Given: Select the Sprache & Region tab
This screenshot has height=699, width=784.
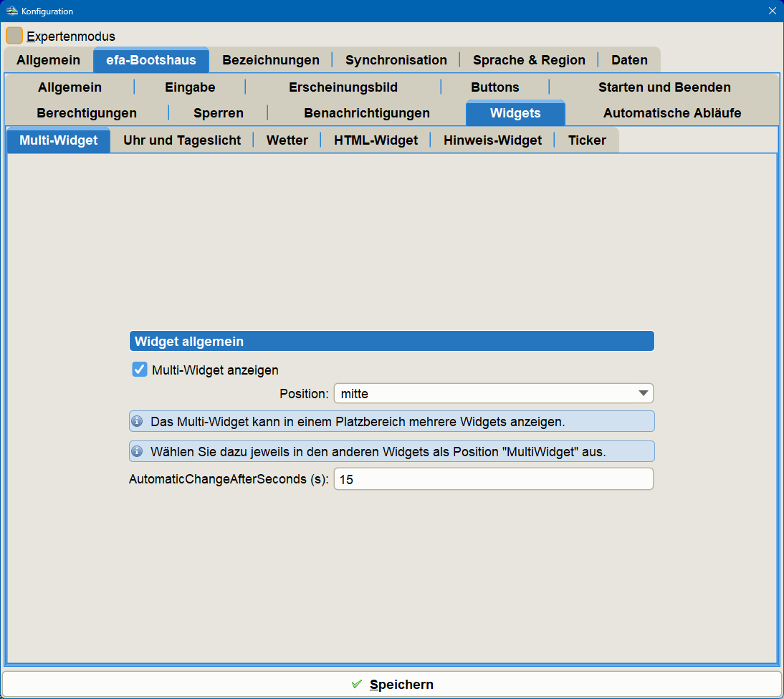Looking at the screenshot, I should click(x=528, y=60).
